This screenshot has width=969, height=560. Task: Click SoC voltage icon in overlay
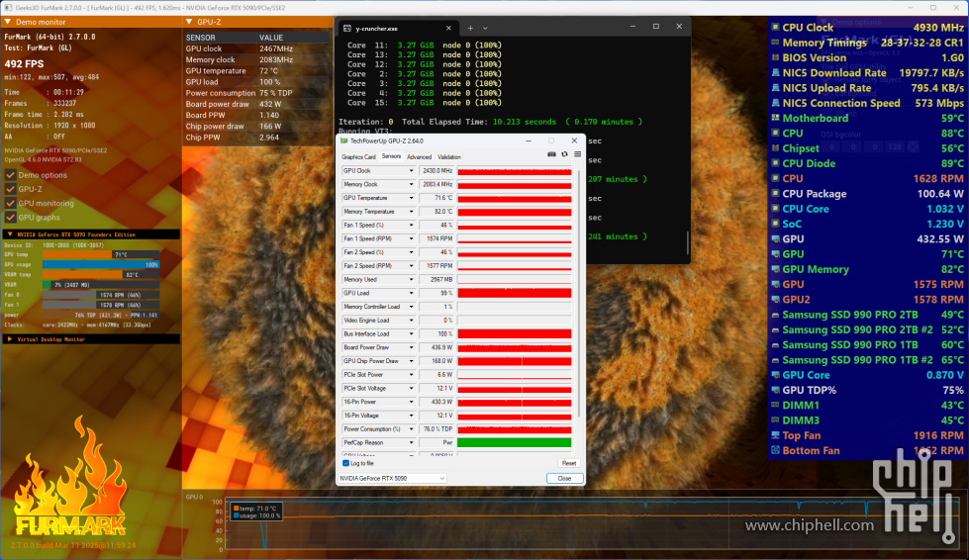[x=775, y=225]
